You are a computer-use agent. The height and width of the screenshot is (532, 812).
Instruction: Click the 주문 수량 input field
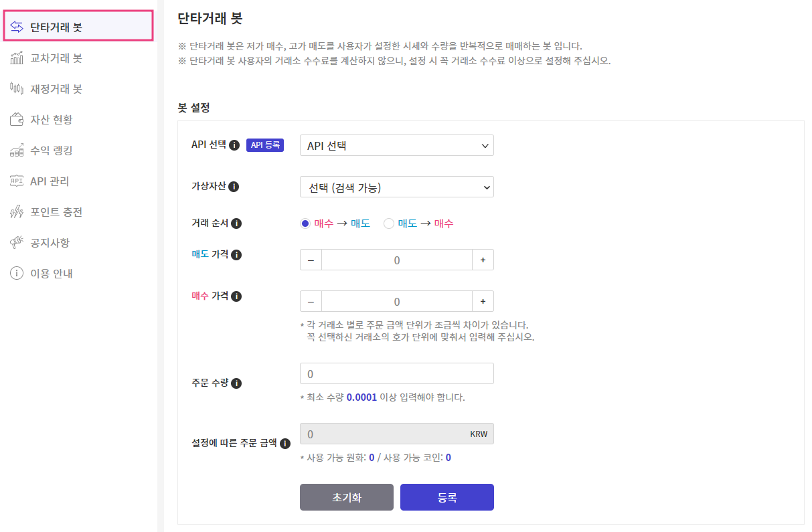[397, 373]
